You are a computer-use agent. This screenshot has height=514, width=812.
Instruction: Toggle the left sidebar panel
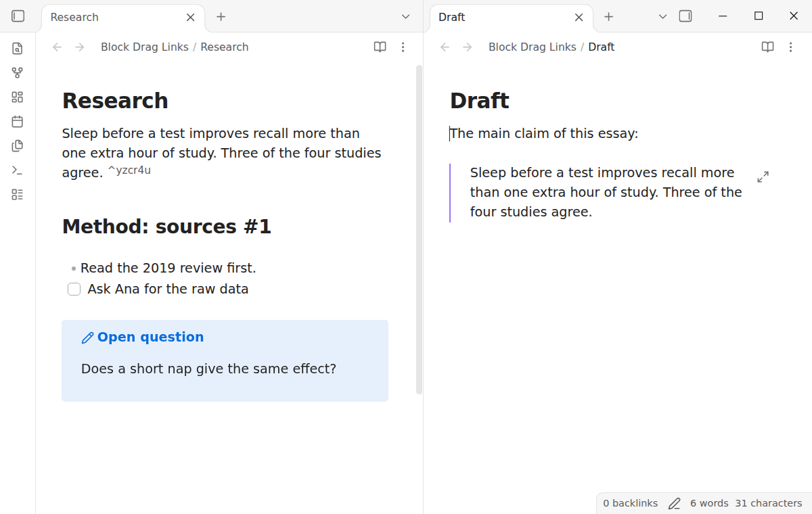click(18, 16)
